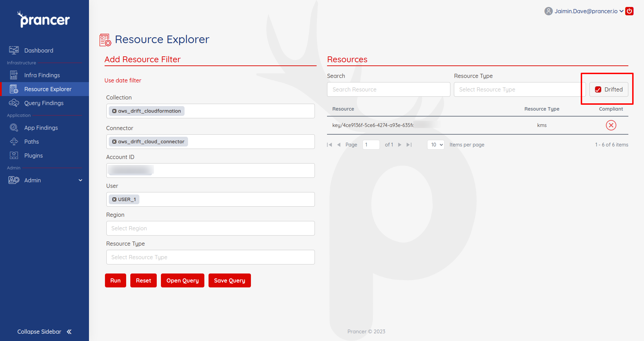Click the Search Resource input field
The height and width of the screenshot is (341, 644).
(x=389, y=89)
